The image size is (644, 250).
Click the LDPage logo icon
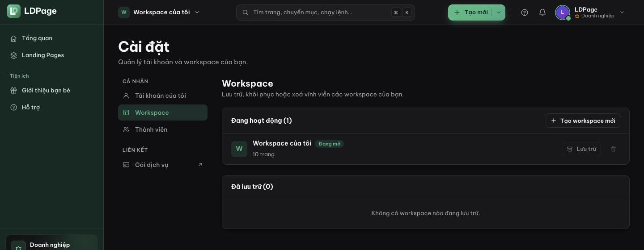pyautogui.click(x=14, y=11)
